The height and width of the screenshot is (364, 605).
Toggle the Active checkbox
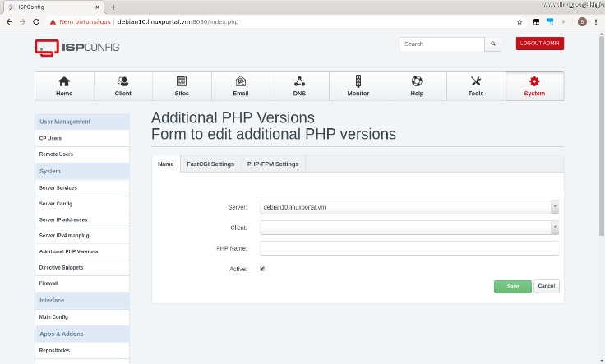tap(262, 269)
